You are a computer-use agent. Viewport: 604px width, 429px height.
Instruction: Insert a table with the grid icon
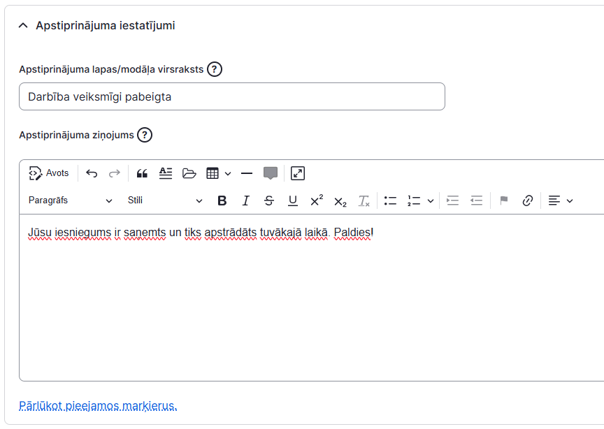[212, 173]
